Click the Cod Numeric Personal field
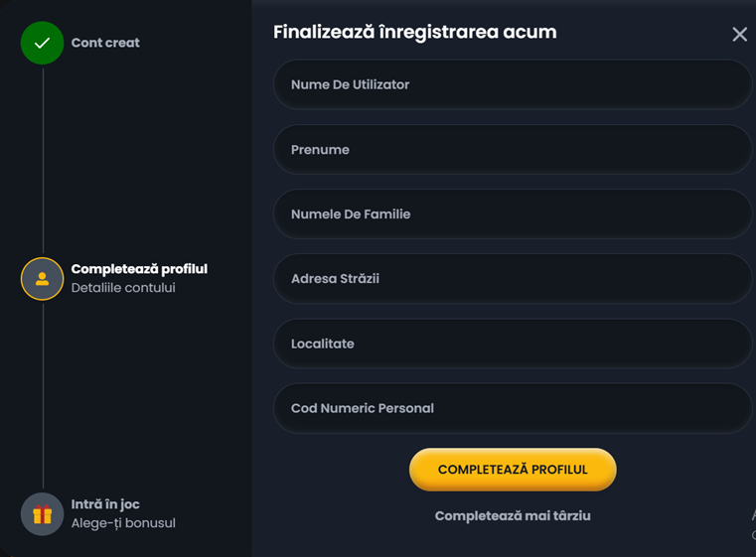The height and width of the screenshot is (557, 756). click(x=512, y=408)
